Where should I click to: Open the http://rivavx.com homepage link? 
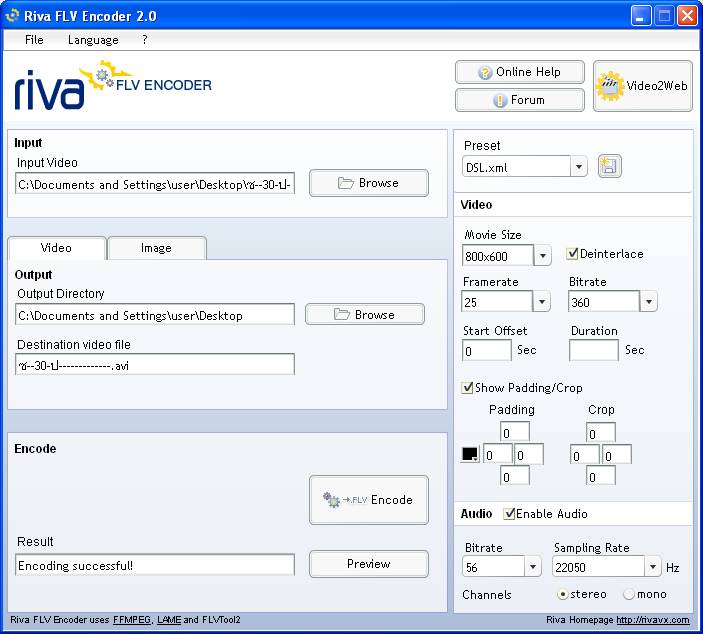pyautogui.click(x=652, y=620)
